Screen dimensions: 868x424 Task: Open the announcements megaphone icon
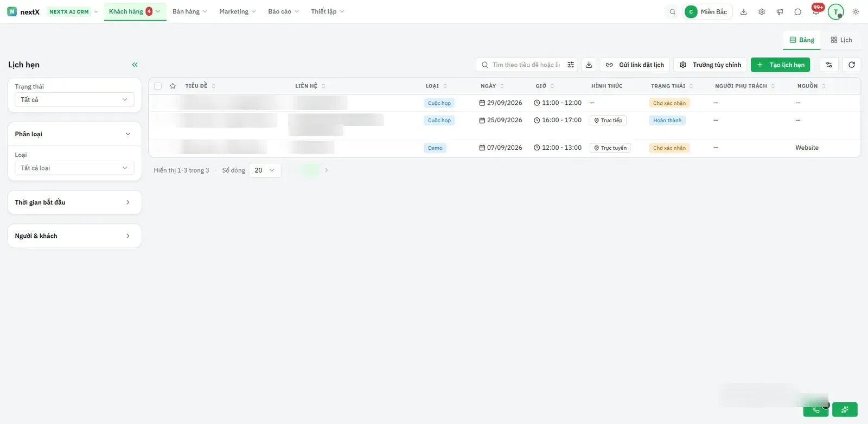(780, 11)
